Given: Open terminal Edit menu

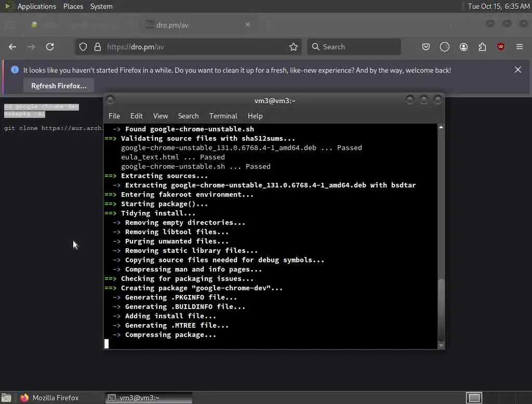Looking at the screenshot, I should tap(137, 116).
